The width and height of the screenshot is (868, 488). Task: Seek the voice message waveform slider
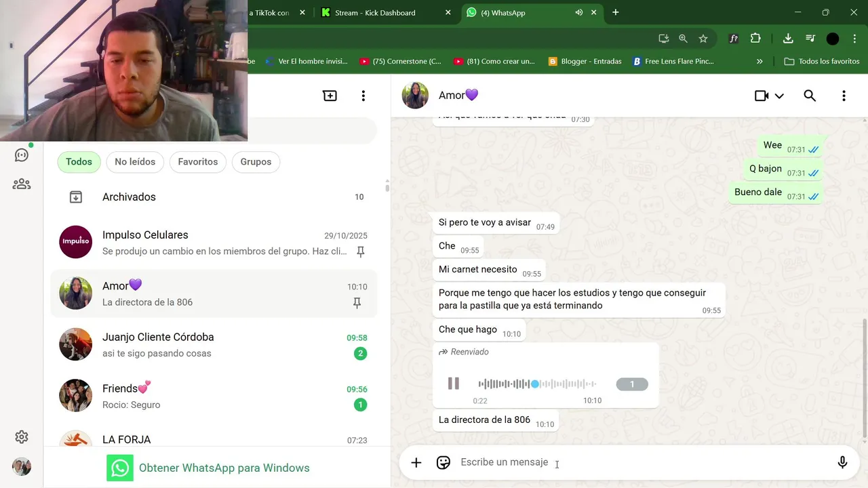coord(537,384)
